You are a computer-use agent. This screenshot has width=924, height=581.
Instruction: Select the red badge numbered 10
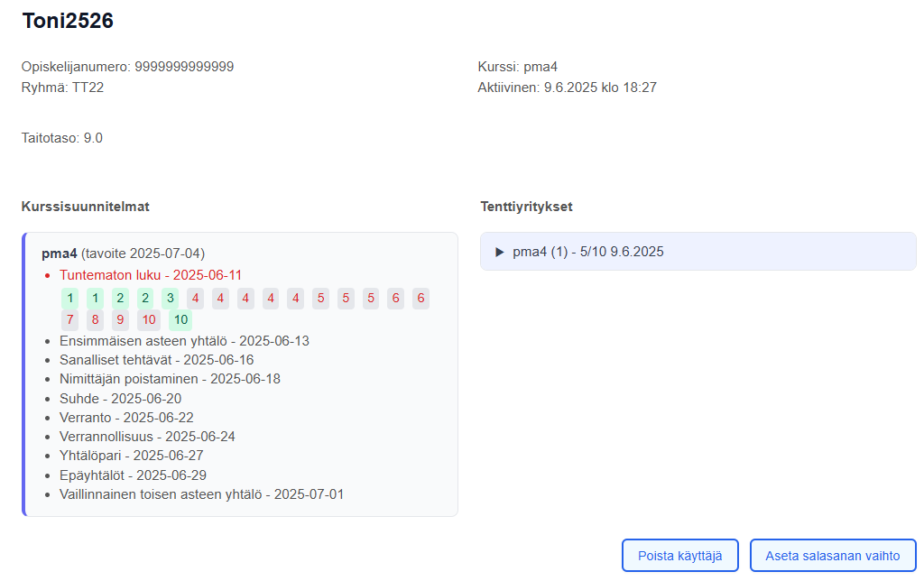tap(149, 320)
